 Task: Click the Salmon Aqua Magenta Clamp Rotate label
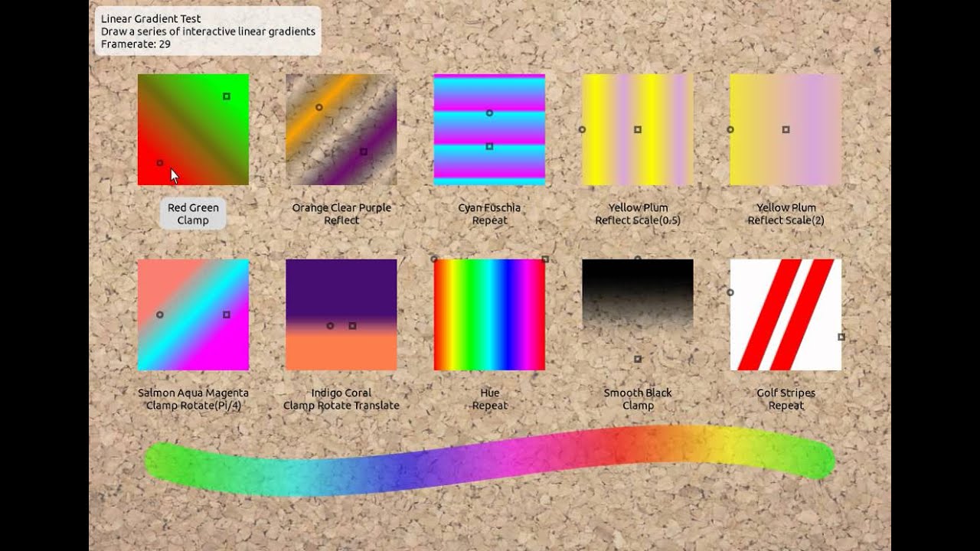[x=193, y=399]
